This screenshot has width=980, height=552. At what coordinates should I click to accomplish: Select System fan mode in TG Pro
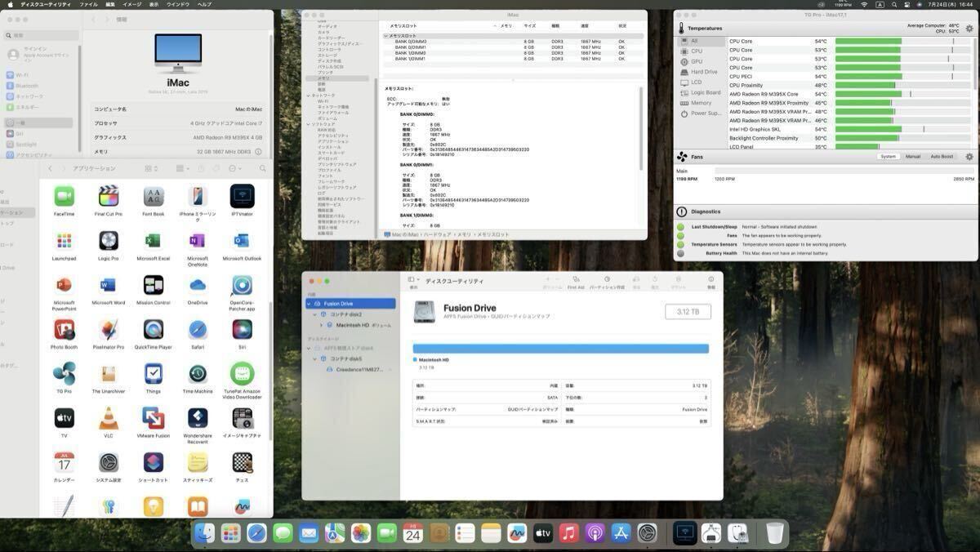point(888,157)
